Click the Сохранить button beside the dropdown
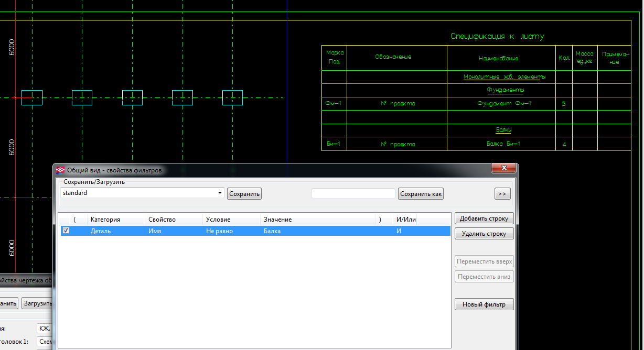This screenshot has height=350, width=644. [244, 194]
